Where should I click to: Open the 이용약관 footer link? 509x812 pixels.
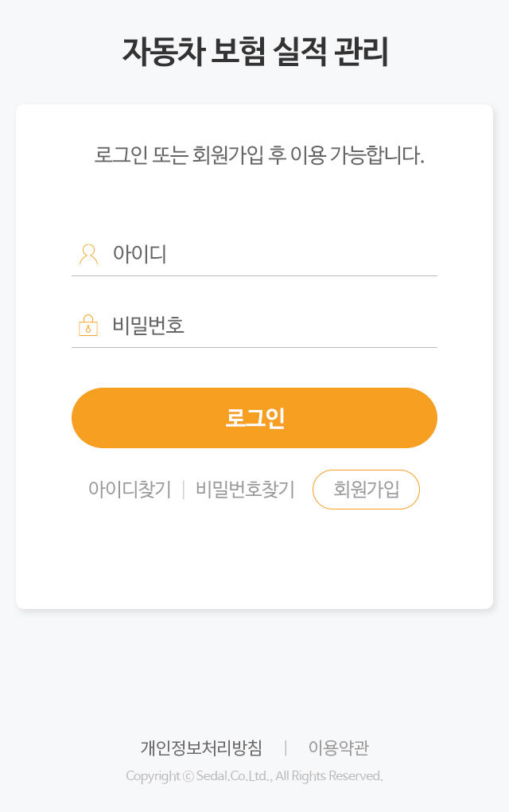pos(338,748)
